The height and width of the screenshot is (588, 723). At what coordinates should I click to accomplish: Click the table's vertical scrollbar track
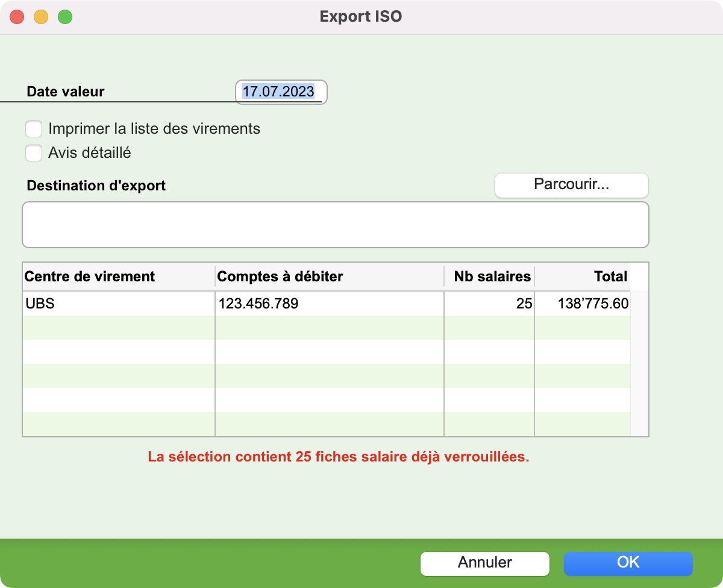click(639, 363)
